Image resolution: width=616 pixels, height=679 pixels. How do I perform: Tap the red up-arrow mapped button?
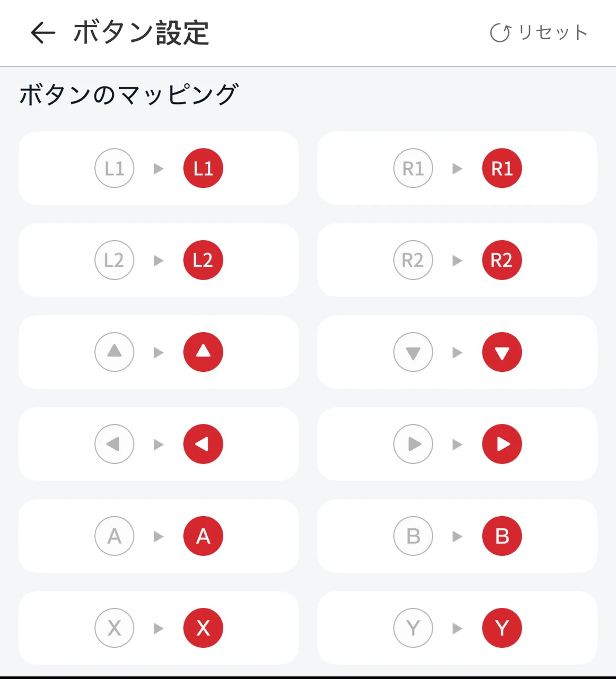tap(203, 352)
